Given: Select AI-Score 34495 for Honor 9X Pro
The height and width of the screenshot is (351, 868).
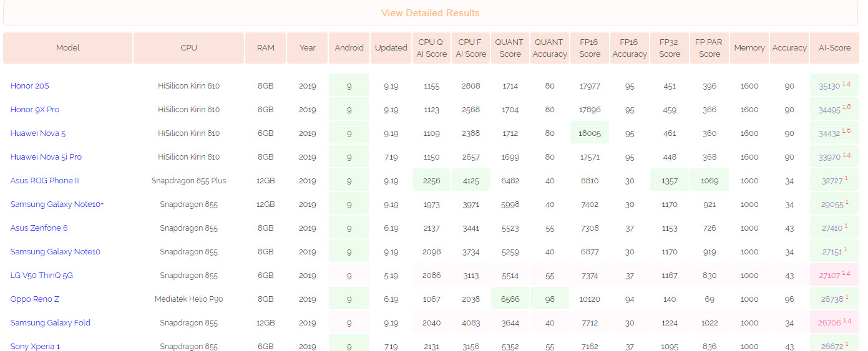Looking at the screenshot, I should tap(834, 109).
